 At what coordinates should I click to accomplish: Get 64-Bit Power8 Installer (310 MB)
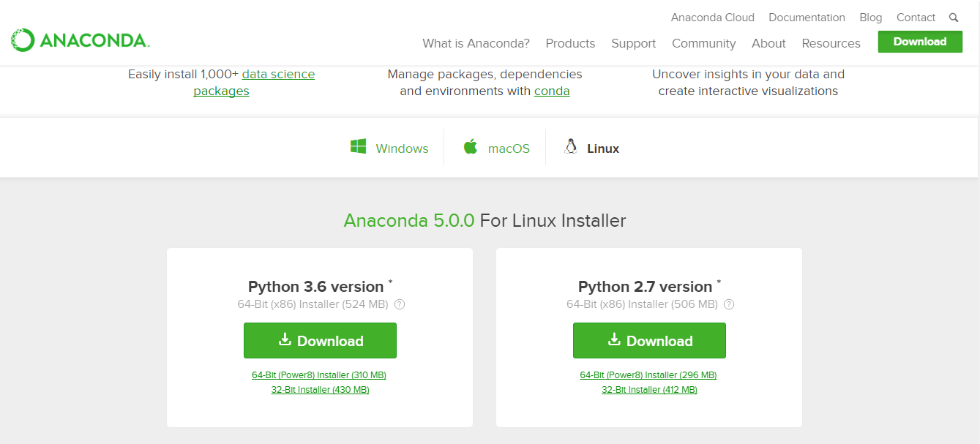pos(319,375)
